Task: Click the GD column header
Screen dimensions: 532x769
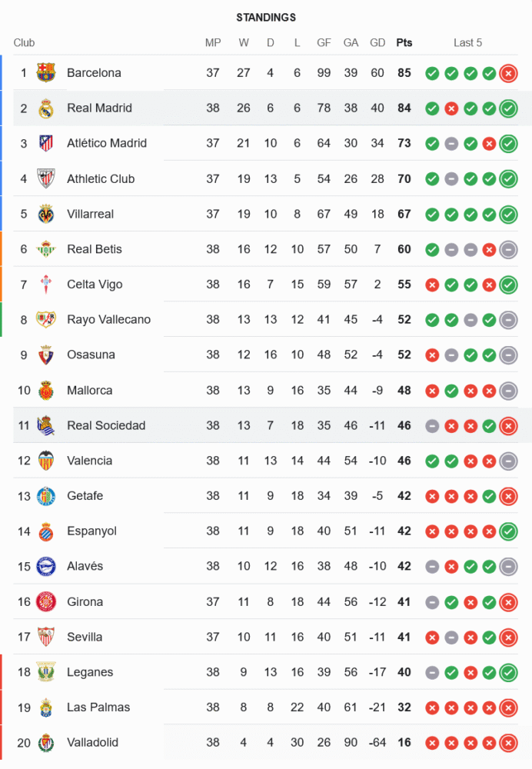Action: (377, 42)
